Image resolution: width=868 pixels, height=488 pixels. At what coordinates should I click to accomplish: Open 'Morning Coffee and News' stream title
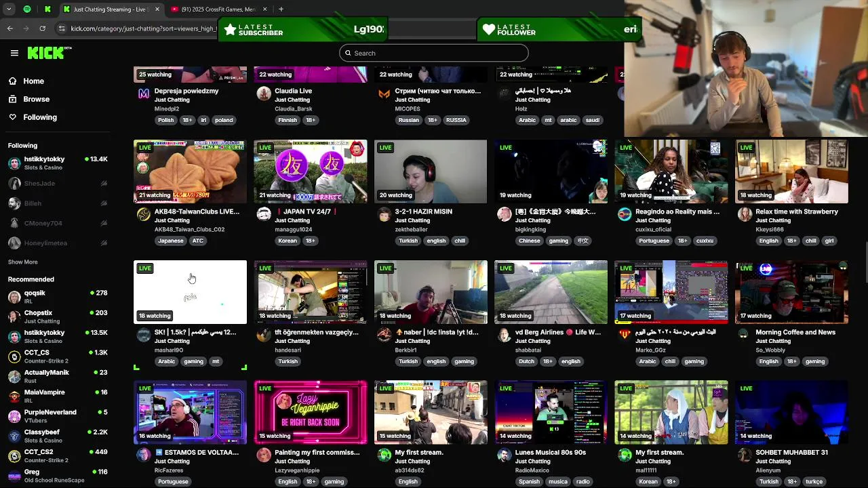coord(795,332)
